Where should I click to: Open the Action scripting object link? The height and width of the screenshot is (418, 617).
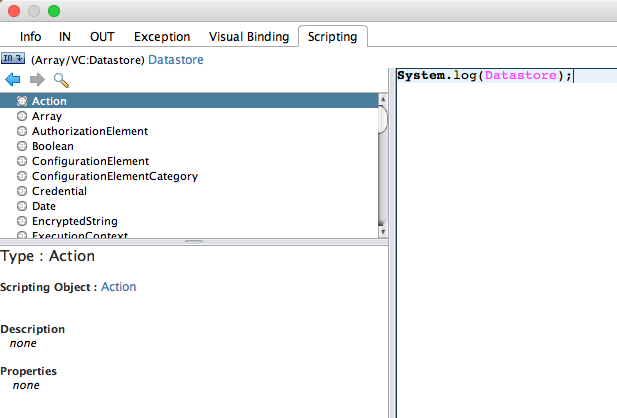119,287
